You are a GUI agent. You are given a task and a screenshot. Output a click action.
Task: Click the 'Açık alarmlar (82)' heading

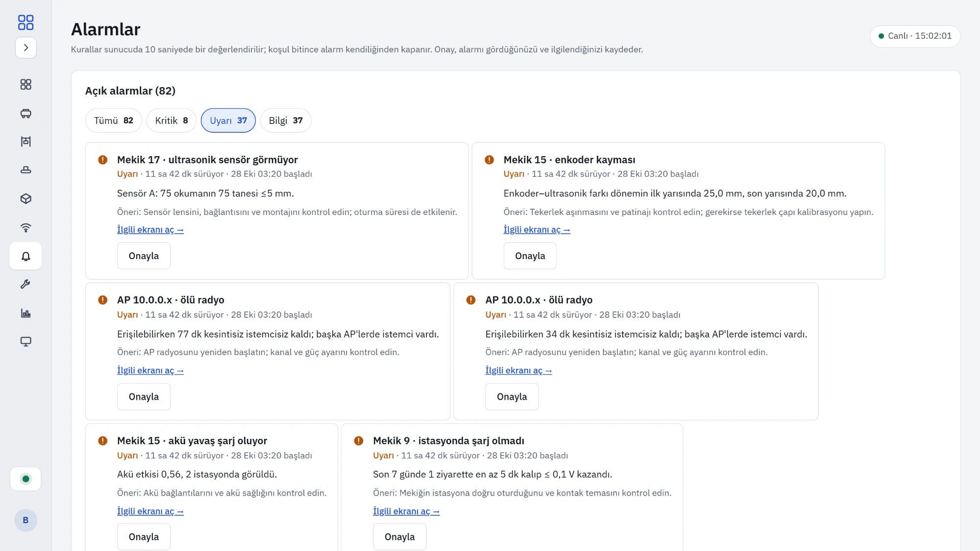point(130,91)
